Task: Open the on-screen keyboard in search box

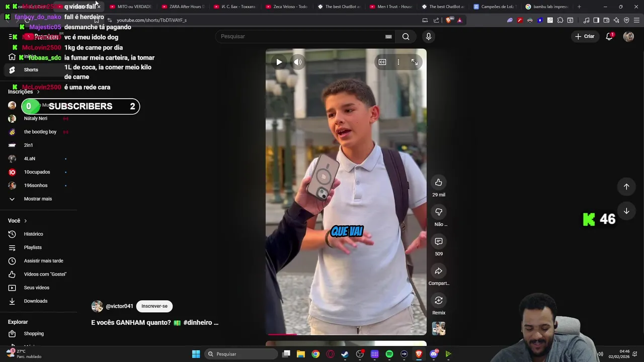Action: tap(388, 36)
